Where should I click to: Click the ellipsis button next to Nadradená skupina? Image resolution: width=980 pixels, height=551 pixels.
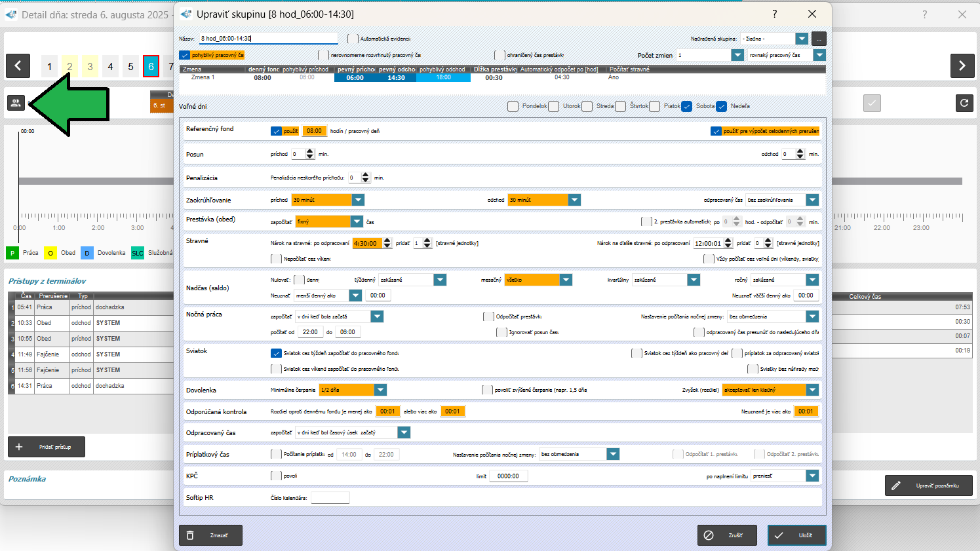(819, 39)
